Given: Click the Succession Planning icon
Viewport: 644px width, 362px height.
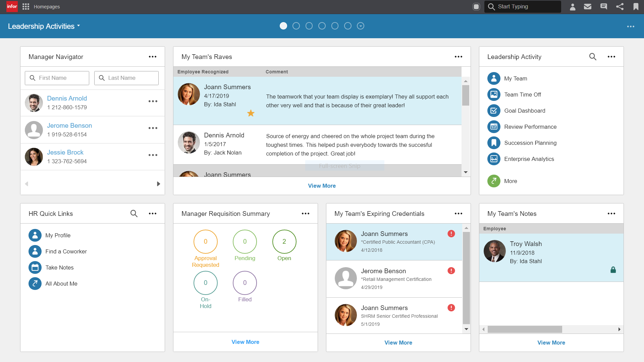Looking at the screenshot, I should 494,143.
